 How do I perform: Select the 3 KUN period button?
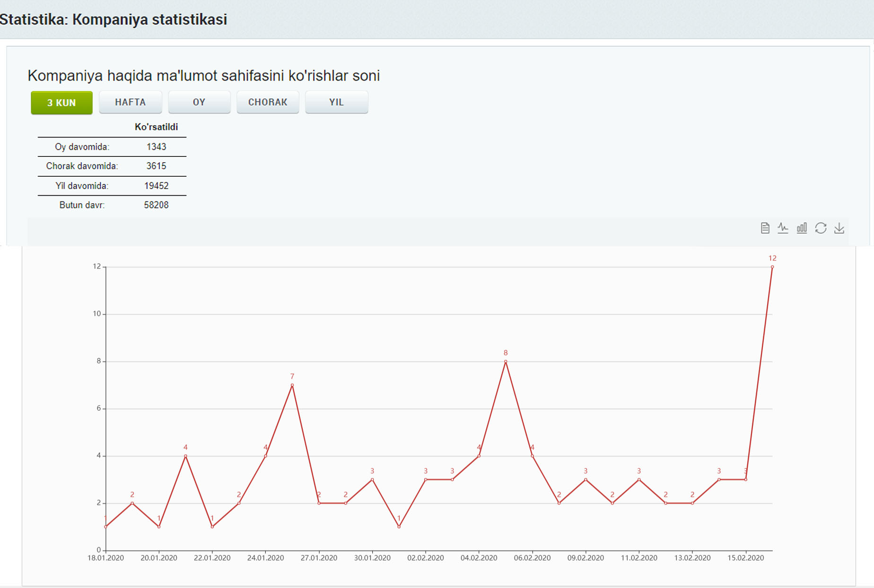click(x=61, y=103)
